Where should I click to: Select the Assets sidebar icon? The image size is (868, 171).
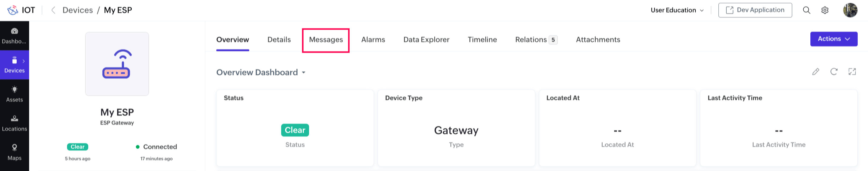tap(15, 94)
